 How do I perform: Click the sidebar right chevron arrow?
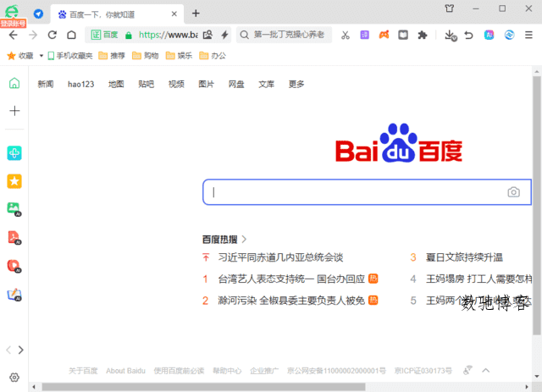point(21,350)
